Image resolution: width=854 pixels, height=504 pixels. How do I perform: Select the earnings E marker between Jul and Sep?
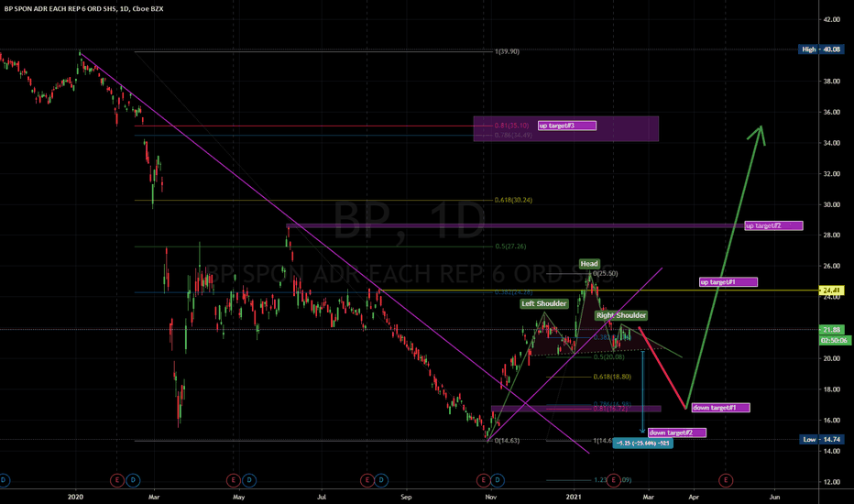point(367,480)
